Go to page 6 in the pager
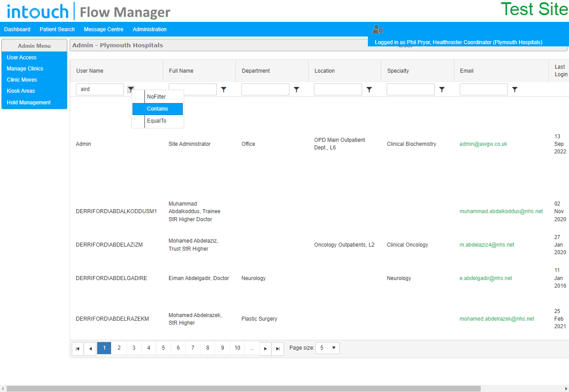569x392 pixels. click(178, 348)
